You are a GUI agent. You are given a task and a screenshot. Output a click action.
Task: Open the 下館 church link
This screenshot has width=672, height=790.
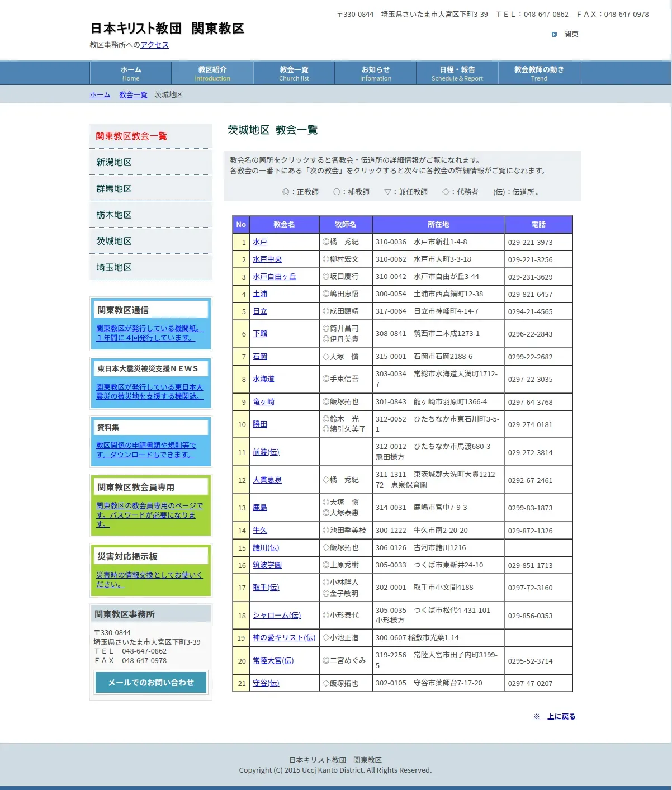[x=260, y=334]
